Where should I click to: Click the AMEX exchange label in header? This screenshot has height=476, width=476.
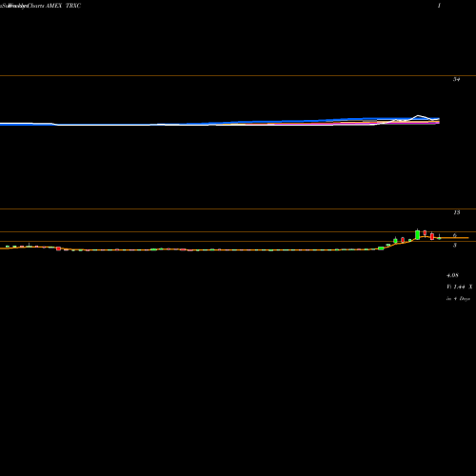click(53, 6)
